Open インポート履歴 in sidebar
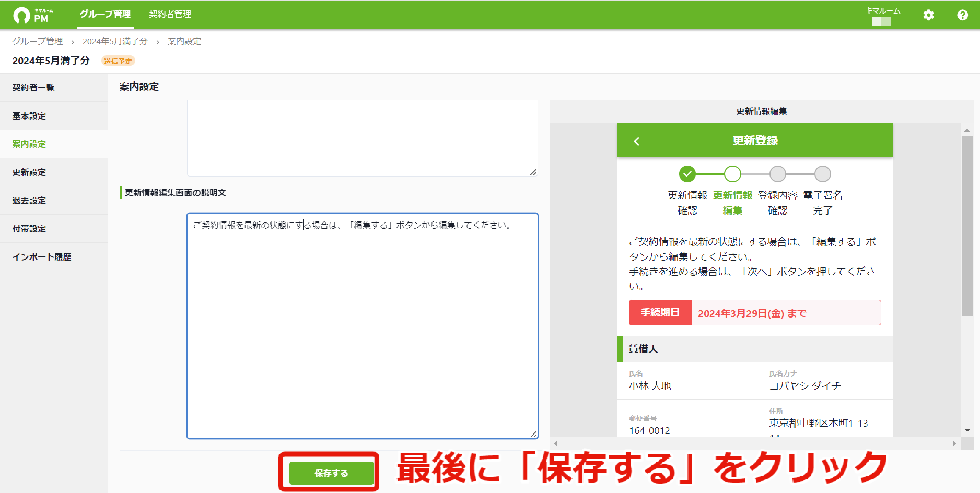Image resolution: width=980 pixels, height=493 pixels. tap(54, 257)
